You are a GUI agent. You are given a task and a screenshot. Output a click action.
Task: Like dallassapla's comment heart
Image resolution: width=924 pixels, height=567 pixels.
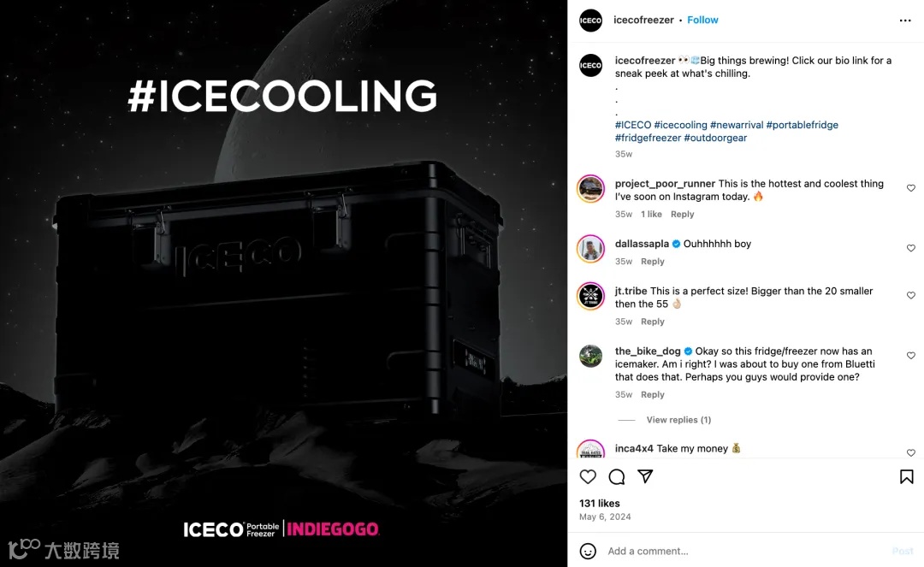click(910, 248)
